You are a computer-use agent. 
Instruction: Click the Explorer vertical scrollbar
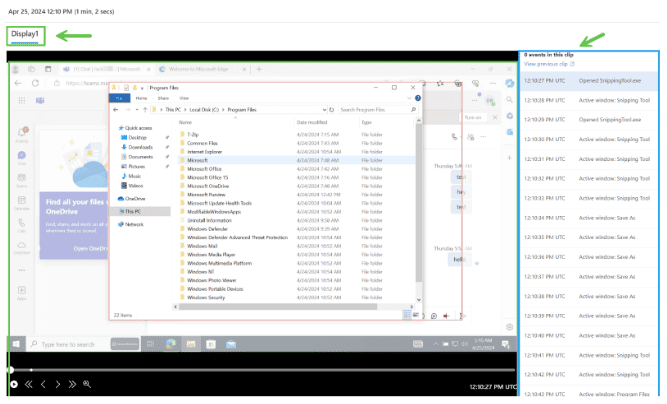click(419, 204)
